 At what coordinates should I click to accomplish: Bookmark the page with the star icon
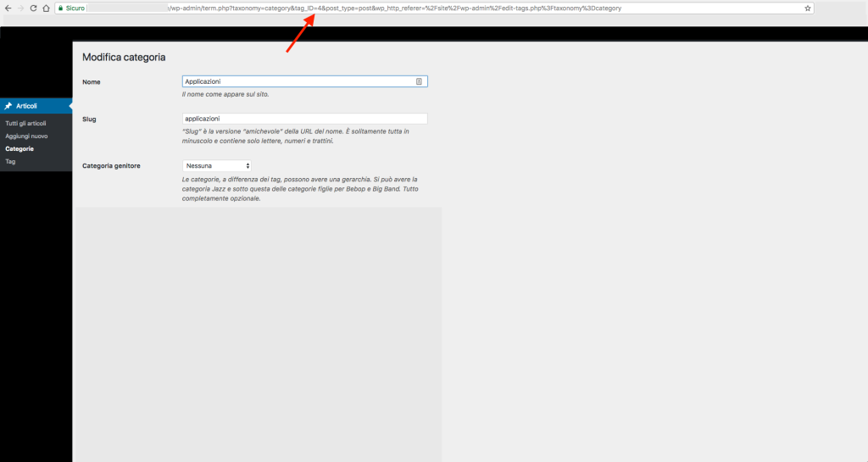pyautogui.click(x=808, y=8)
